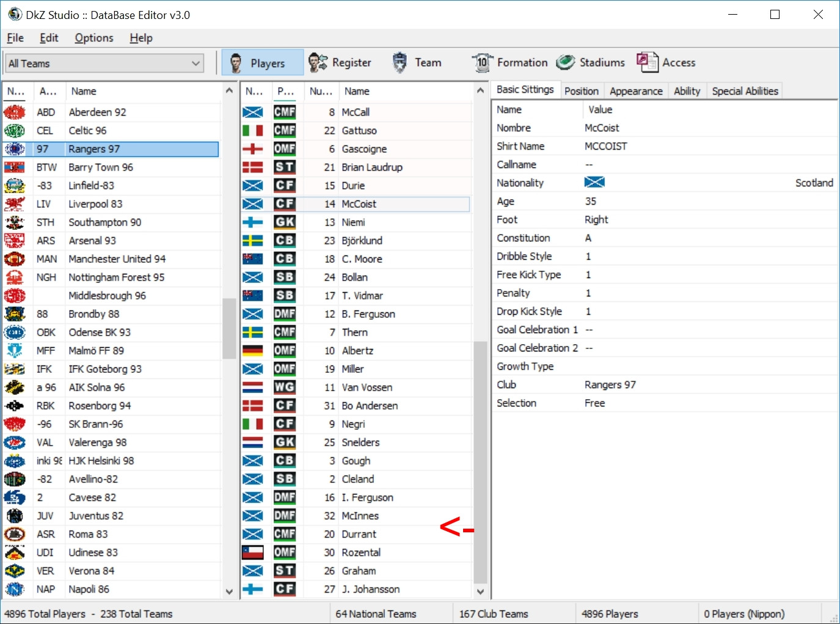Switch to the Special Abilities tab

coord(745,91)
